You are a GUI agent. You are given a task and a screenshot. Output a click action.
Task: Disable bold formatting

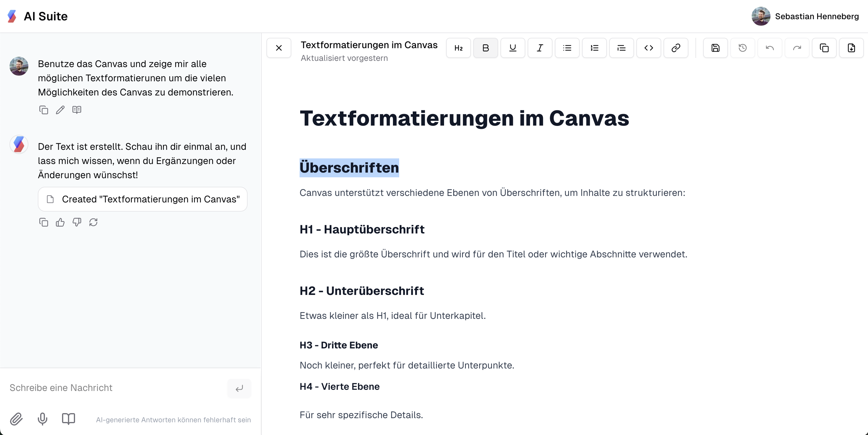(486, 48)
